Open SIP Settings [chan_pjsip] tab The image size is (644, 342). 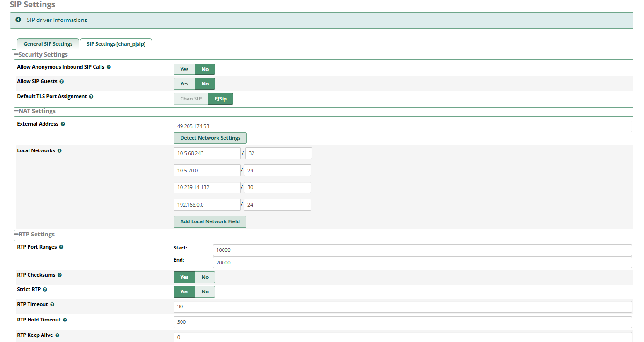tap(116, 44)
